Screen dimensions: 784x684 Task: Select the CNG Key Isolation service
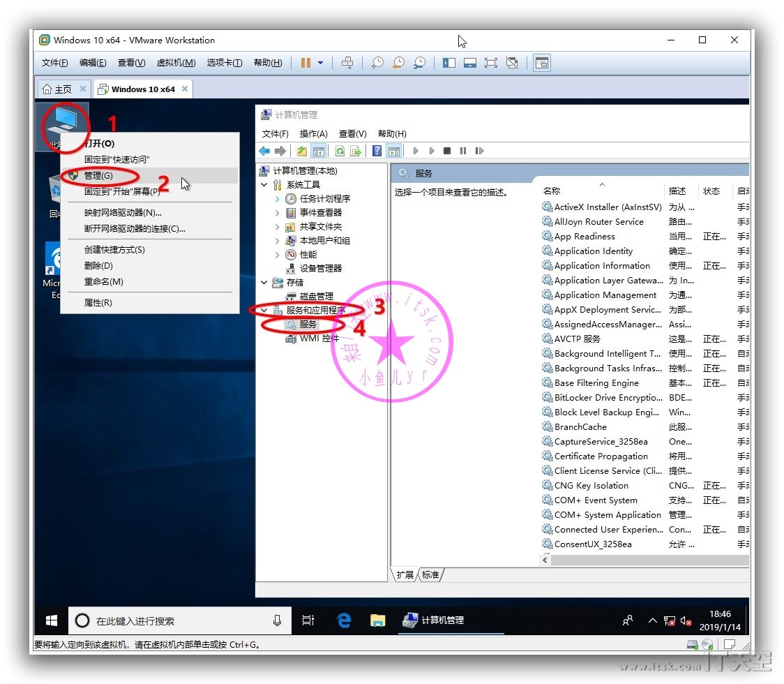pyautogui.click(x=645, y=485)
